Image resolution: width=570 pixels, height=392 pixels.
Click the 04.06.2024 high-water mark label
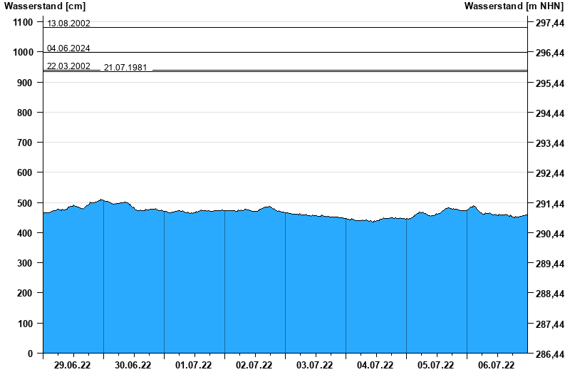click(68, 48)
